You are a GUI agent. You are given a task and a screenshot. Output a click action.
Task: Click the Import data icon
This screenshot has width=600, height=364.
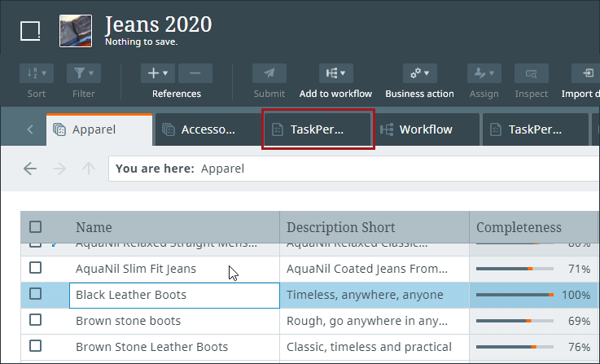(x=588, y=73)
